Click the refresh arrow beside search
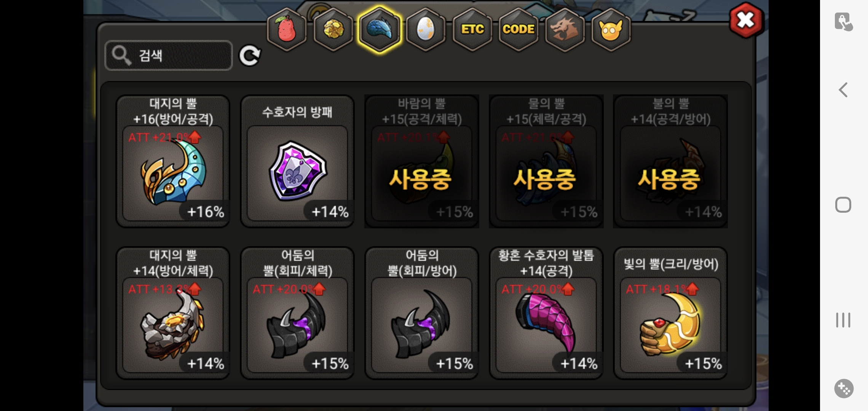 [x=250, y=56]
